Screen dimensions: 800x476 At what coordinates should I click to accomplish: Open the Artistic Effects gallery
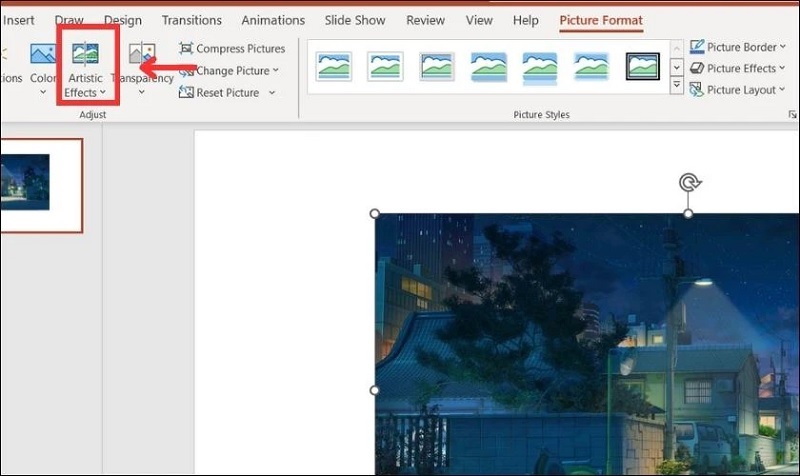pyautogui.click(x=85, y=67)
